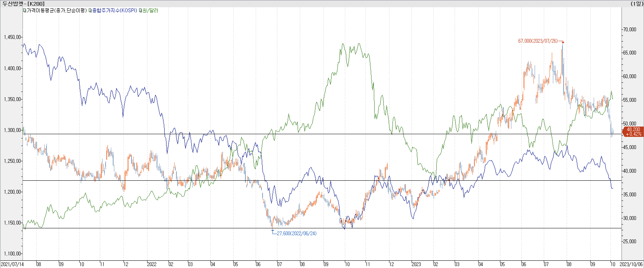The image size is (644, 268).
Task: Click the 67,000(2023/07/26) high price label
Action: point(538,41)
